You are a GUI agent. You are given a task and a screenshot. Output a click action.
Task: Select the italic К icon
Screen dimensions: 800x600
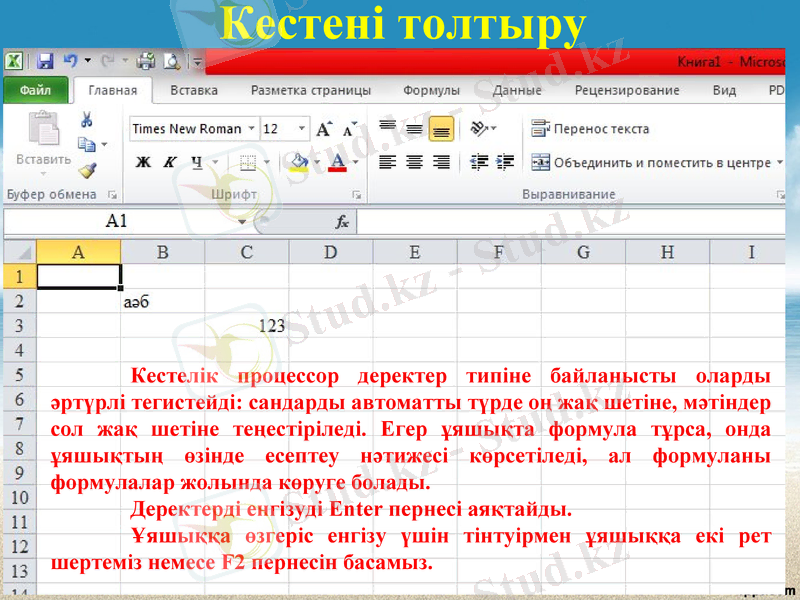pyautogui.click(x=168, y=160)
